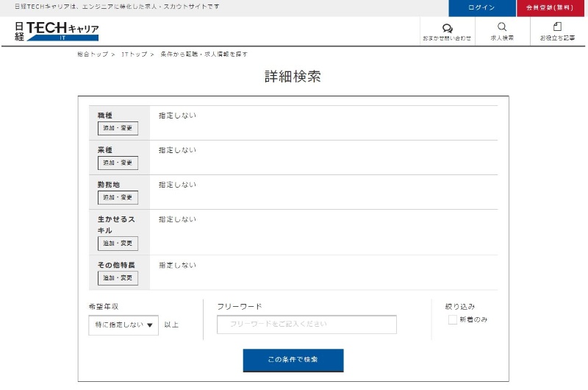Click 追加・変更 under 職種

pos(118,129)
